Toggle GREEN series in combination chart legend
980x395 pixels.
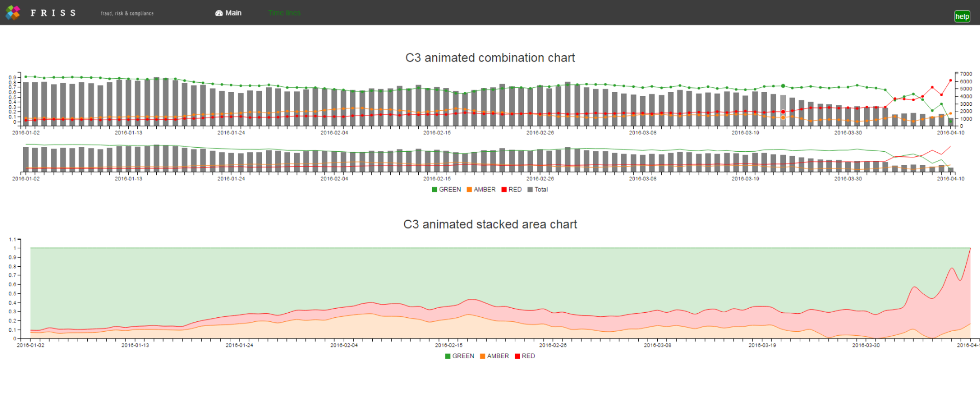(446, 190)
